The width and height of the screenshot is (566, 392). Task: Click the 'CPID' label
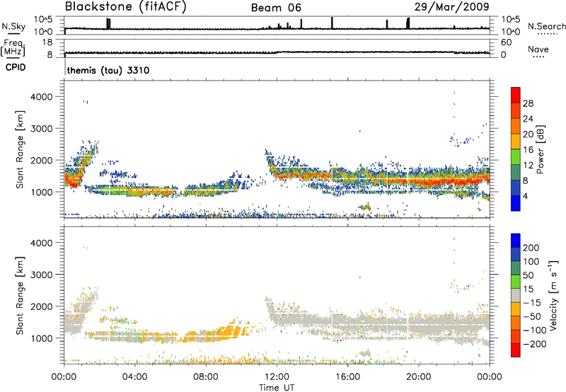(16, 67)
